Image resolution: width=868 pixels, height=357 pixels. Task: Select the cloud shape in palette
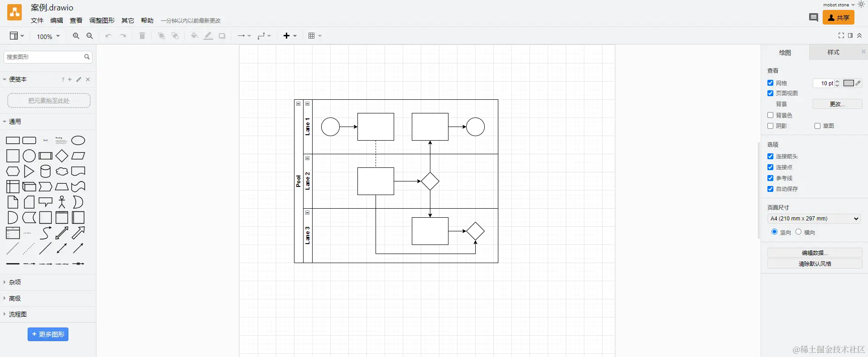click(62, 171)
